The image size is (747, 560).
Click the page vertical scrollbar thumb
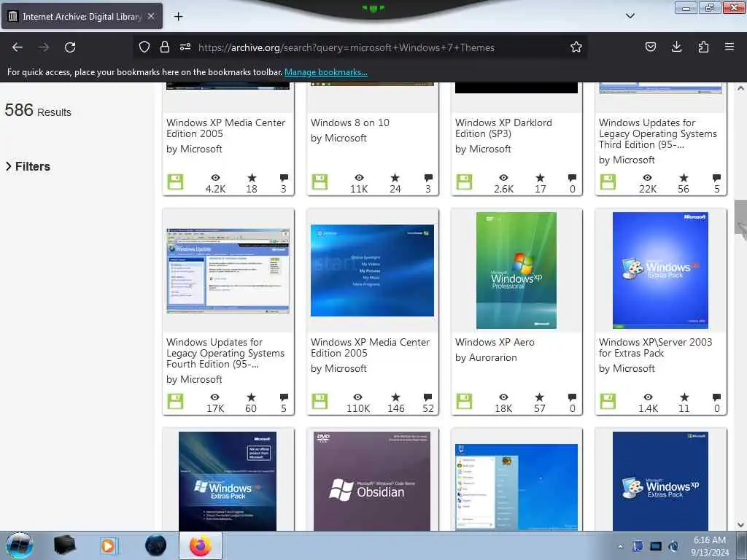coord(741,217)
